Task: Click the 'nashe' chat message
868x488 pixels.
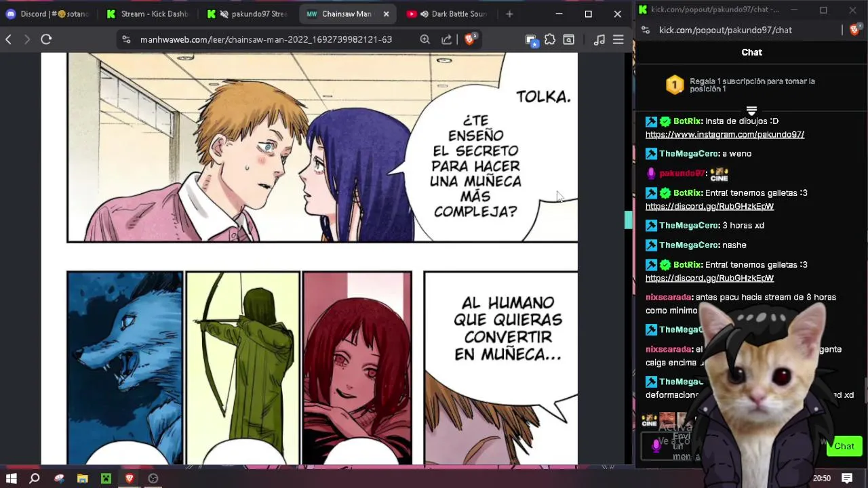Action: click(x=734, y=245)
